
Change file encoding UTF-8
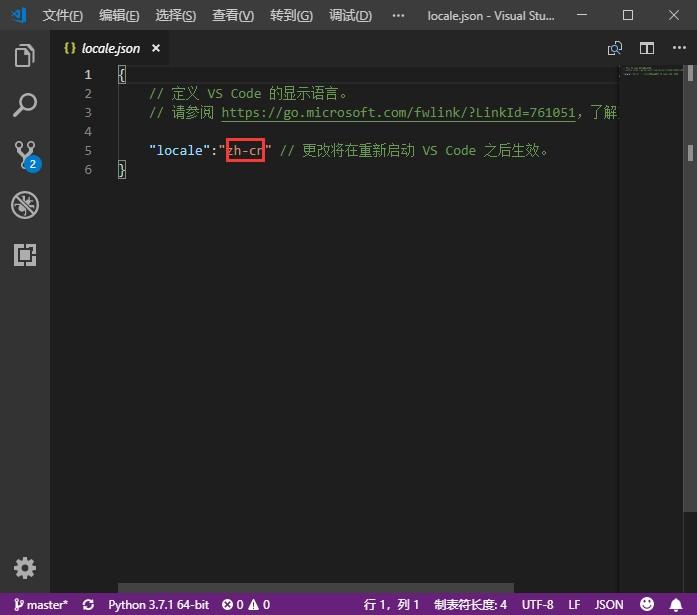point(537,605)
